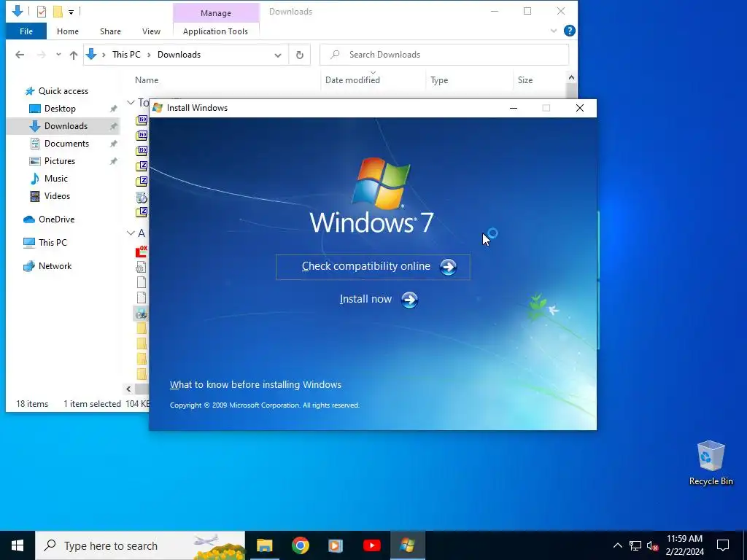
Task: Switch to the Share ribbon tab
Action: (x=110, y=31)
